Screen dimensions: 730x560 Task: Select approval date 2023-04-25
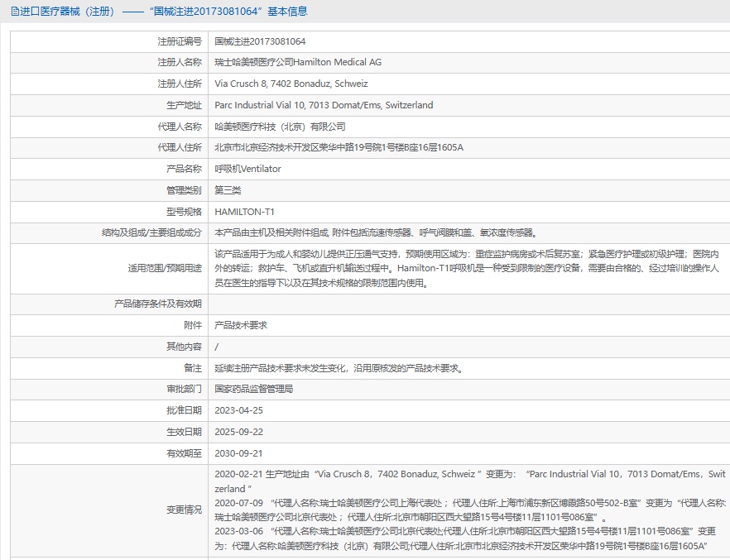[x=239, y=410]
